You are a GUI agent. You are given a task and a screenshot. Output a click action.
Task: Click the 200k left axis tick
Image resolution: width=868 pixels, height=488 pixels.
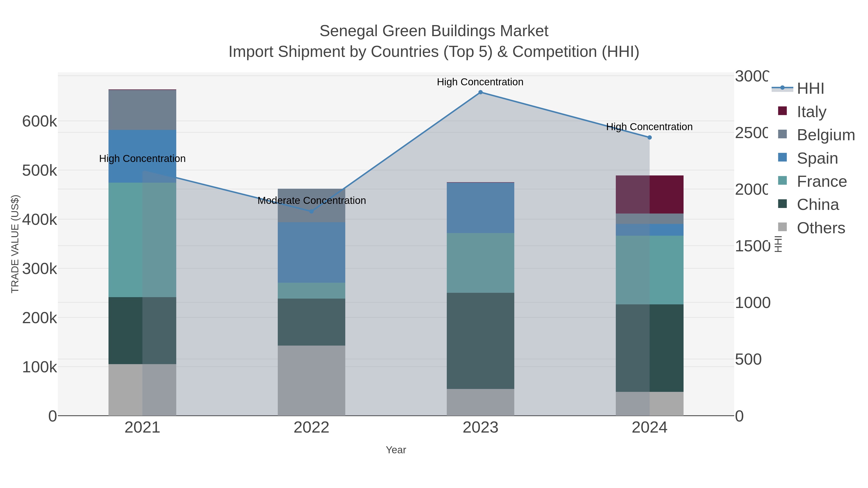coord(40,318)
